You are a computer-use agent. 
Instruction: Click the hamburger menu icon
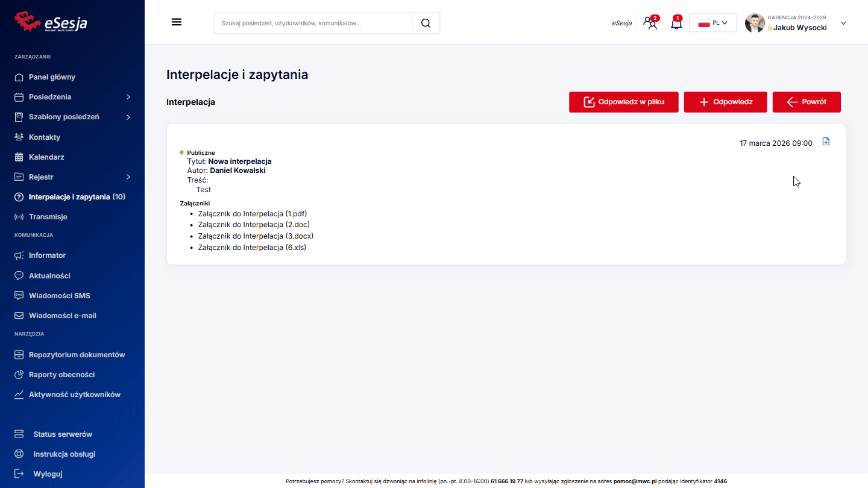[177, 22]
